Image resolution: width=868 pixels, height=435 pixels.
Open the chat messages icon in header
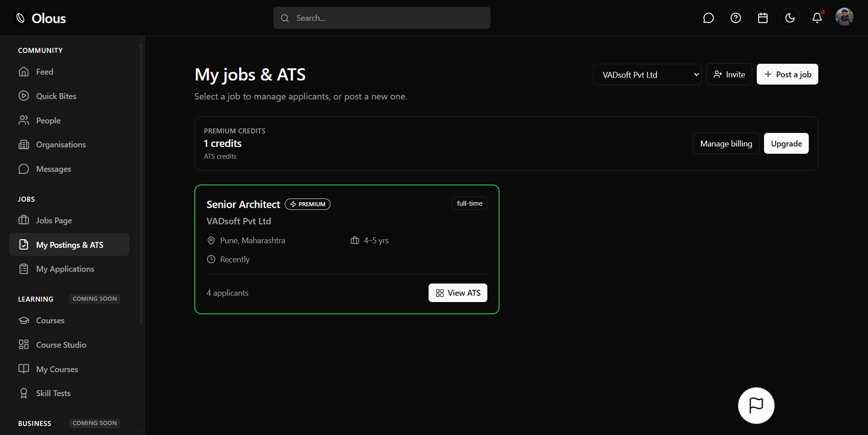click(x=708, y=18)
